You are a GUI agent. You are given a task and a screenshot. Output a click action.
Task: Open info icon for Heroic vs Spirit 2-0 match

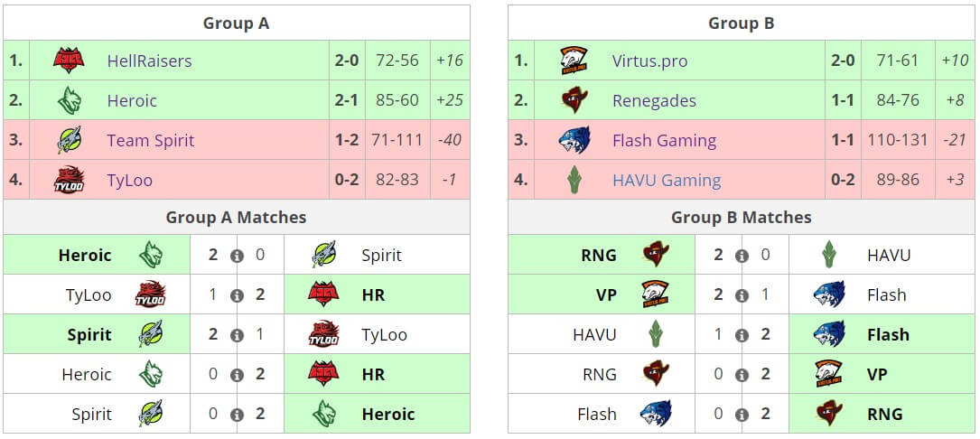[237, 256]
